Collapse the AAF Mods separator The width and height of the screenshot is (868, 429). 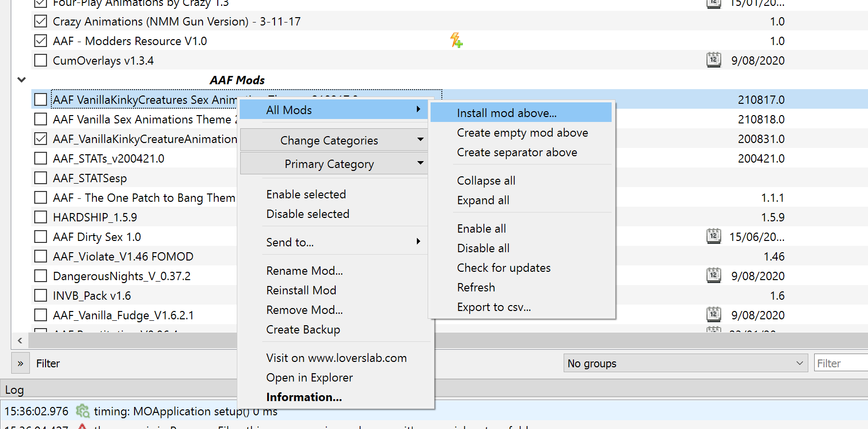[22, 80]
